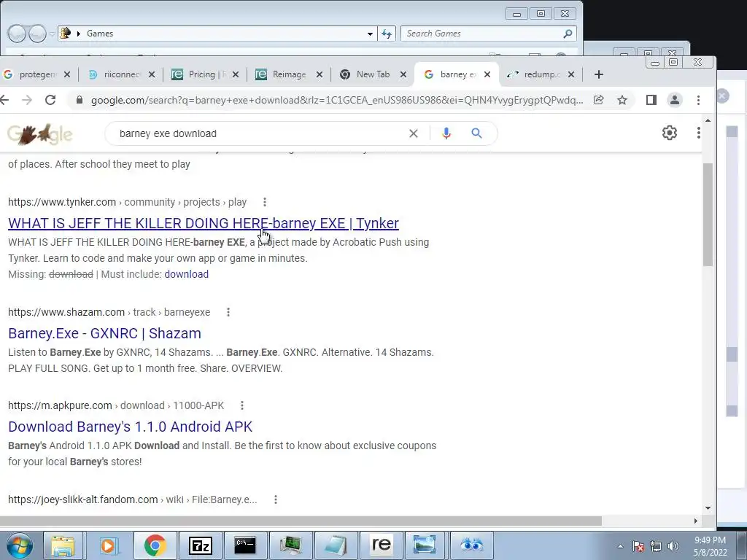Open 7-Zip from the taskbar
Image resolution: width=747 pixels, height=560 pixels.
(200, 545)
